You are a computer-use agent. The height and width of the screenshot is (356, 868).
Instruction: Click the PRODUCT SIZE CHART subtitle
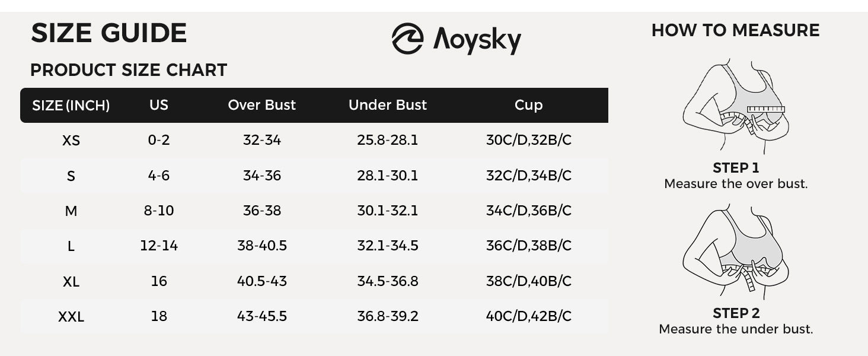(x=129, y=70)
